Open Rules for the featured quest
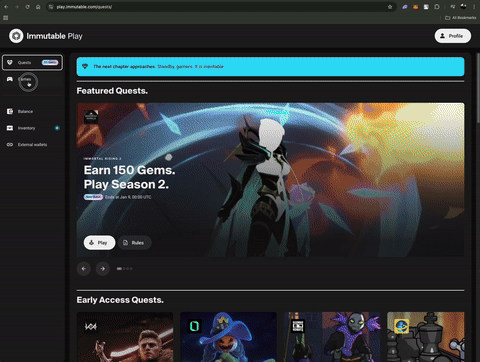Image resolution: width=480 pixels, height=362 pixels. [135, 243]
